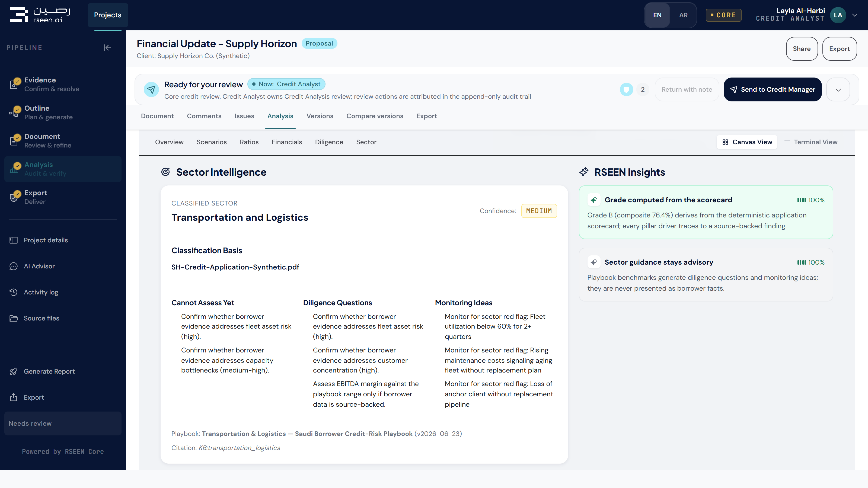This screenshot has height=488, width=868.
Task: Open the Issues tab
Action: click(x=244, y=116)
